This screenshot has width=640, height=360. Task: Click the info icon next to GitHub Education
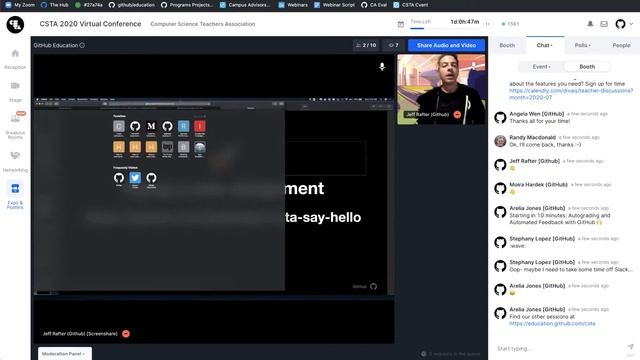pyautogui.click(x=82, y=45)
